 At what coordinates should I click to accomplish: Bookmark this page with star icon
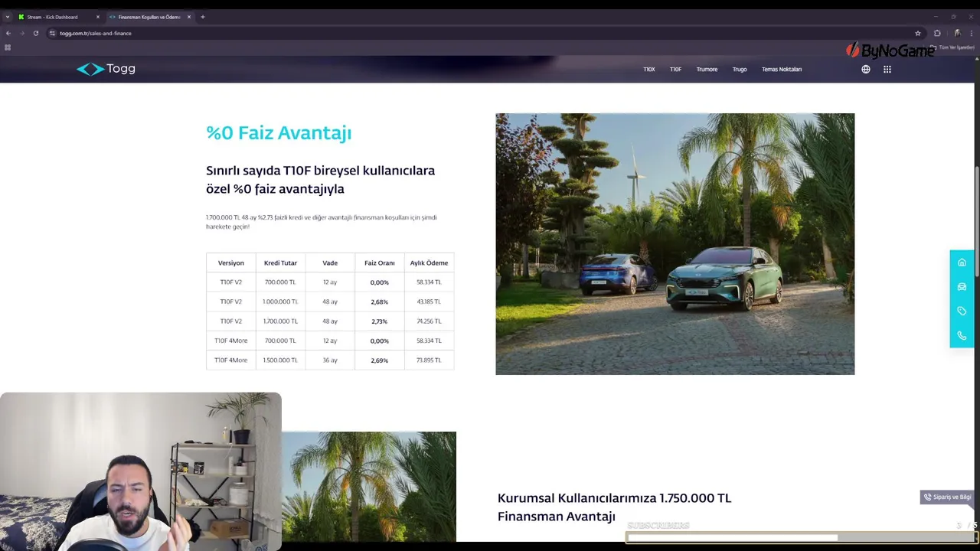918,33
